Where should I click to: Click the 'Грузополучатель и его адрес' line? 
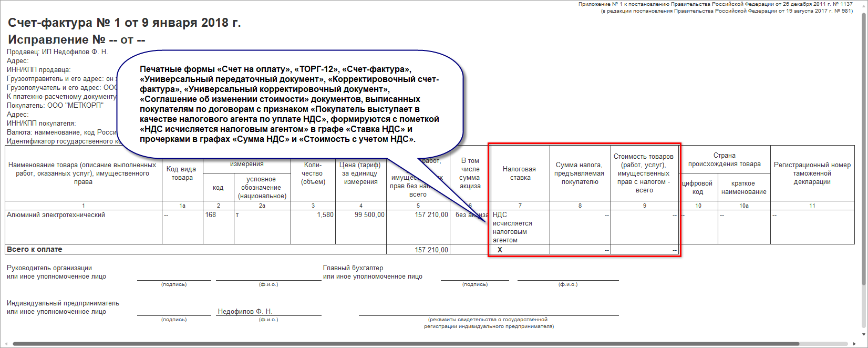coord(62,87)
